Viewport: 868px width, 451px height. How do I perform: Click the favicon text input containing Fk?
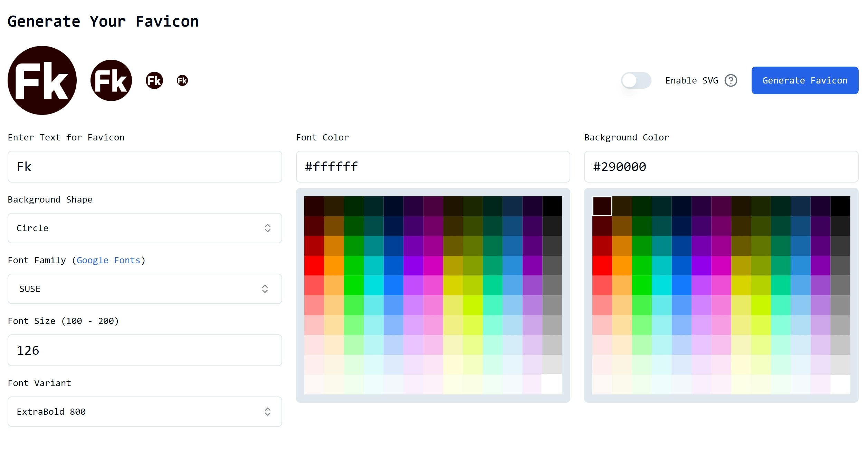coord(144,167)
